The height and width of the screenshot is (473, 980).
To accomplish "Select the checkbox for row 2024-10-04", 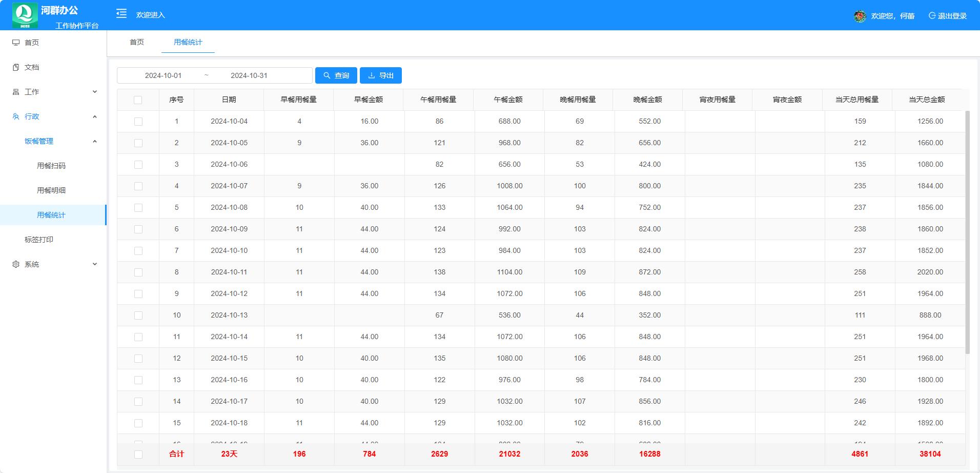I will point(138,122).
